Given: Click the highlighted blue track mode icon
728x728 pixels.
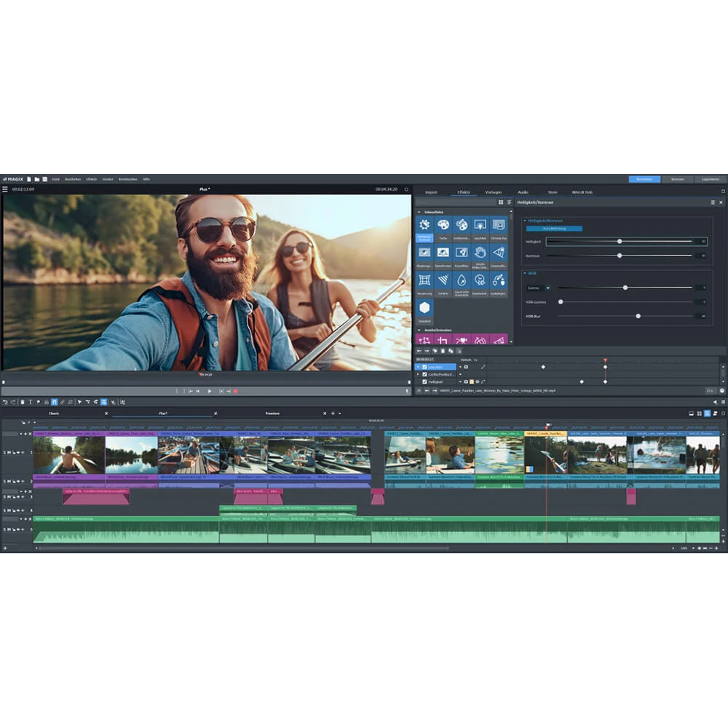Looking at the screenshot, I should [x=103, y=402].
